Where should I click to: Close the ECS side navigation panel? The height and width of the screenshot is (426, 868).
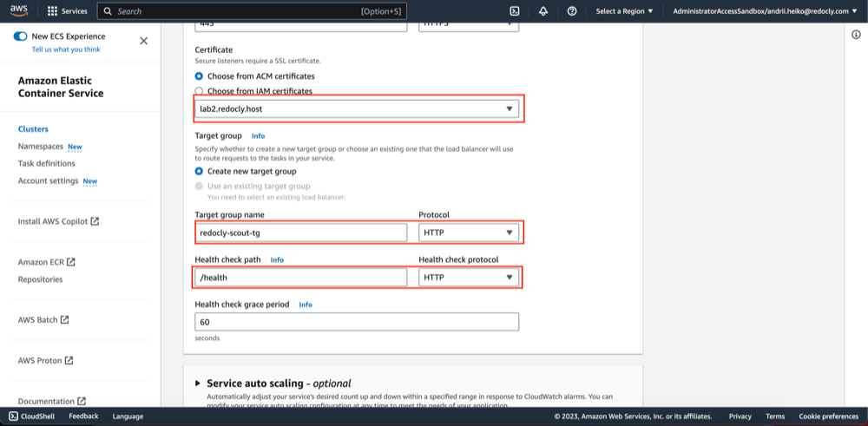click(144, 41)
